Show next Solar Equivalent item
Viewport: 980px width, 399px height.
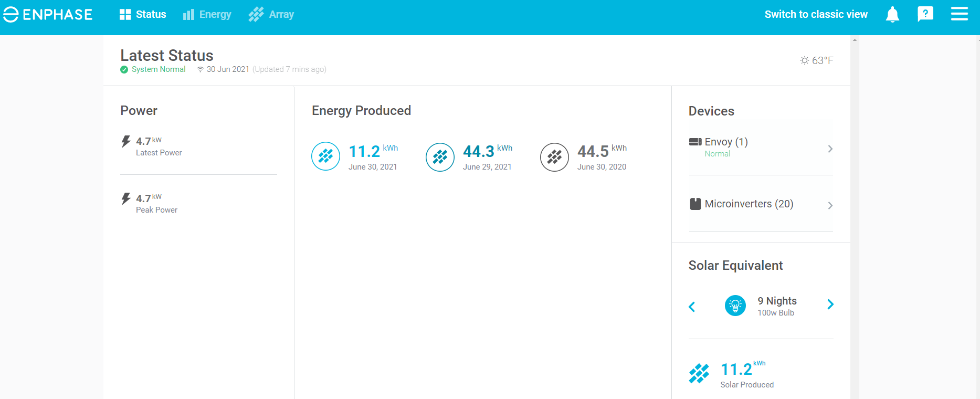[830, 304]
